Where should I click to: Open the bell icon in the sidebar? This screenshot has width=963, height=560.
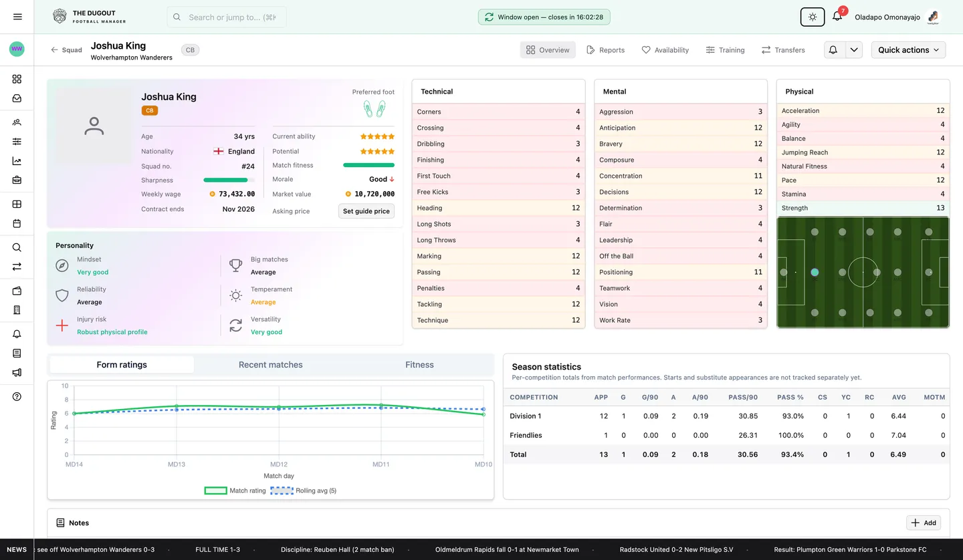point(17,334)
